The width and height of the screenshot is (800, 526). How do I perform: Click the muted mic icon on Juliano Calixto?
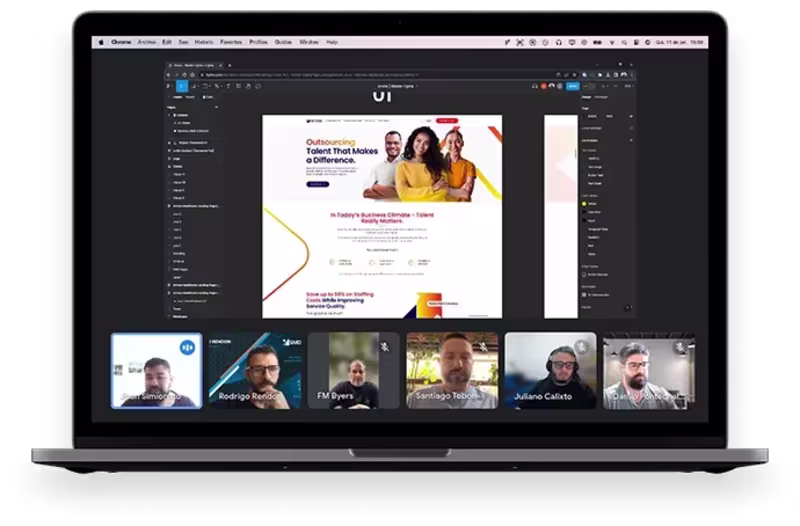pos(581,347)
